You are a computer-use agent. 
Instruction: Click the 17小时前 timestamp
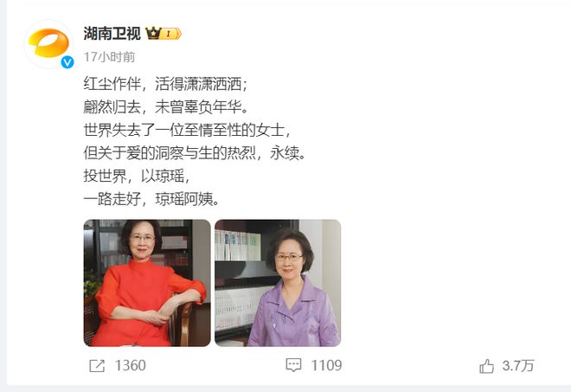(109, 57)
